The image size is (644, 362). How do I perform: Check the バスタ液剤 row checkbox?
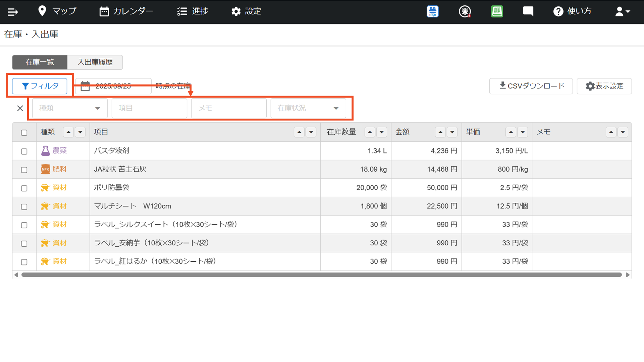pos(24,152)
